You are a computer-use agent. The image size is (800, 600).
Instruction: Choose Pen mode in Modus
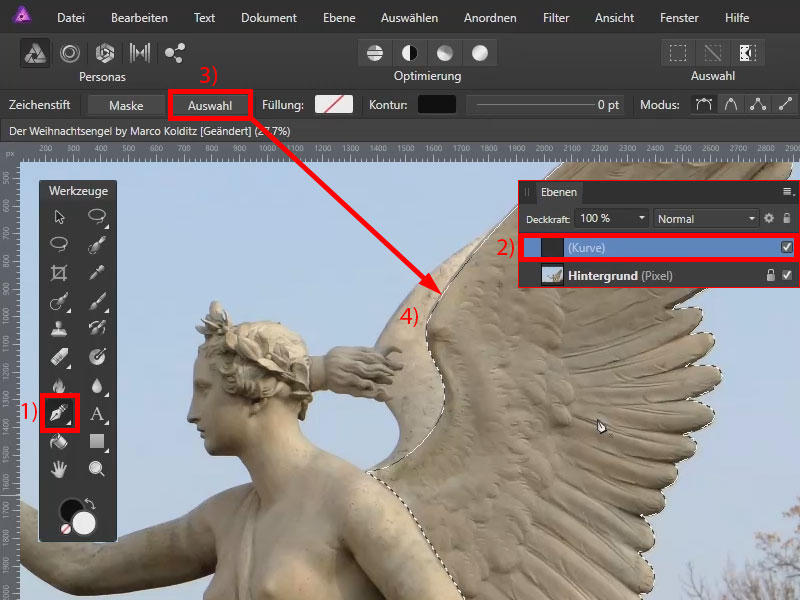704,105
